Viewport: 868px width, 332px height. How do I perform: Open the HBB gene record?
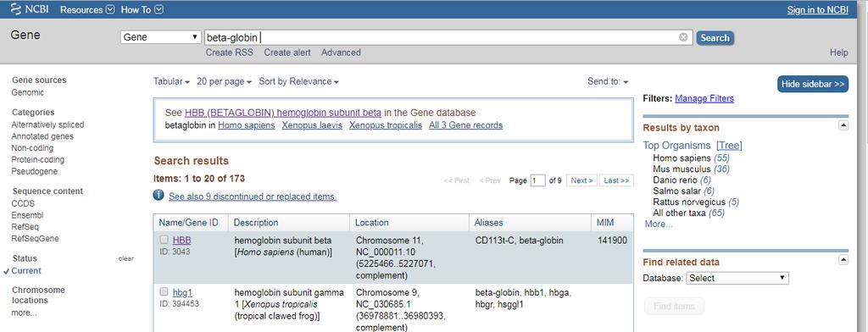181,241
